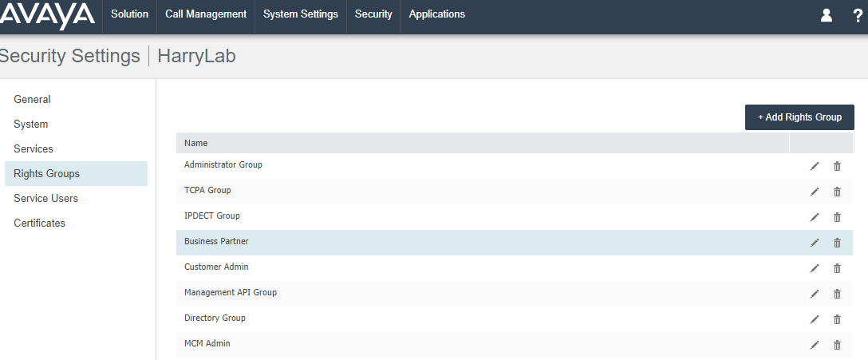Screen dimensions: 868x360
Task: Delete Administrator Group with trash icon
Action: point(837,166)
